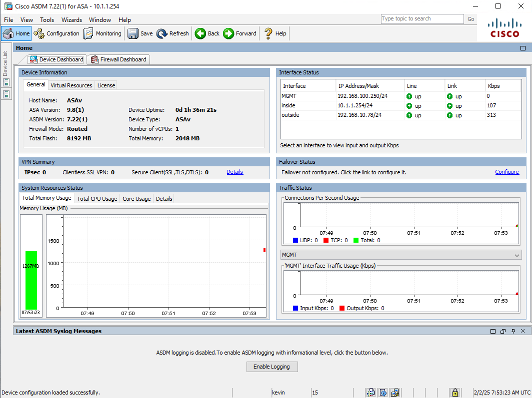Click into the topic search field

coord(422,19)
